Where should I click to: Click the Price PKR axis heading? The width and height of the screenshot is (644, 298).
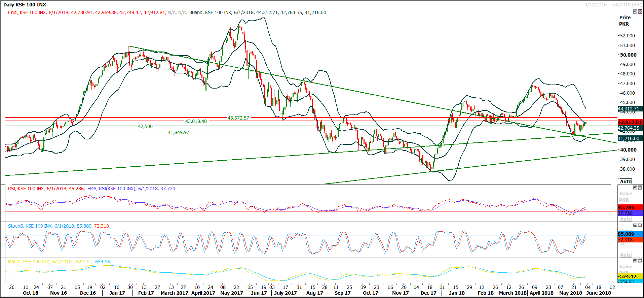[625, 21]
